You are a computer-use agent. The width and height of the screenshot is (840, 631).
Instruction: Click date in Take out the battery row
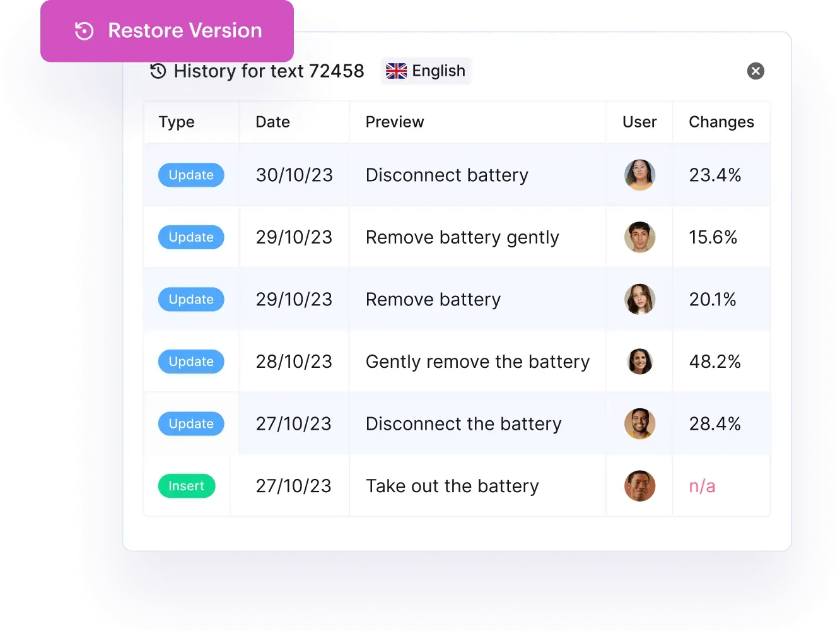293,486
